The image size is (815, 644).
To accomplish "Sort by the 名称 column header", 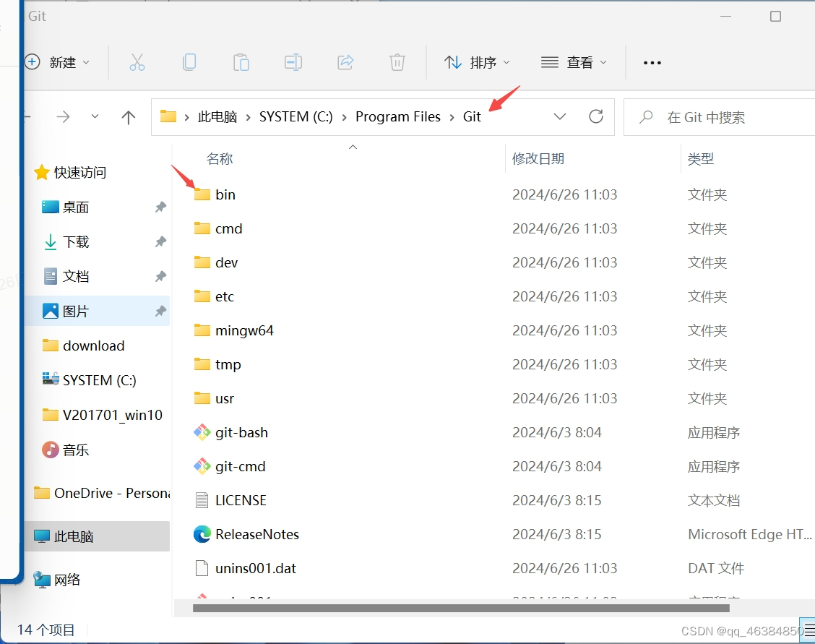I will (220, 158).
